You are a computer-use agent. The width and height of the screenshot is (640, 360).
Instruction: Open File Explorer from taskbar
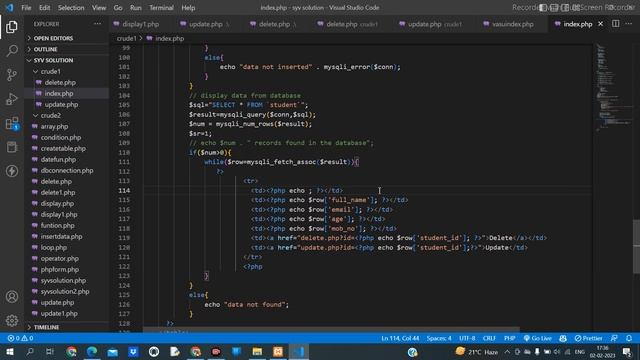point(257,351)
